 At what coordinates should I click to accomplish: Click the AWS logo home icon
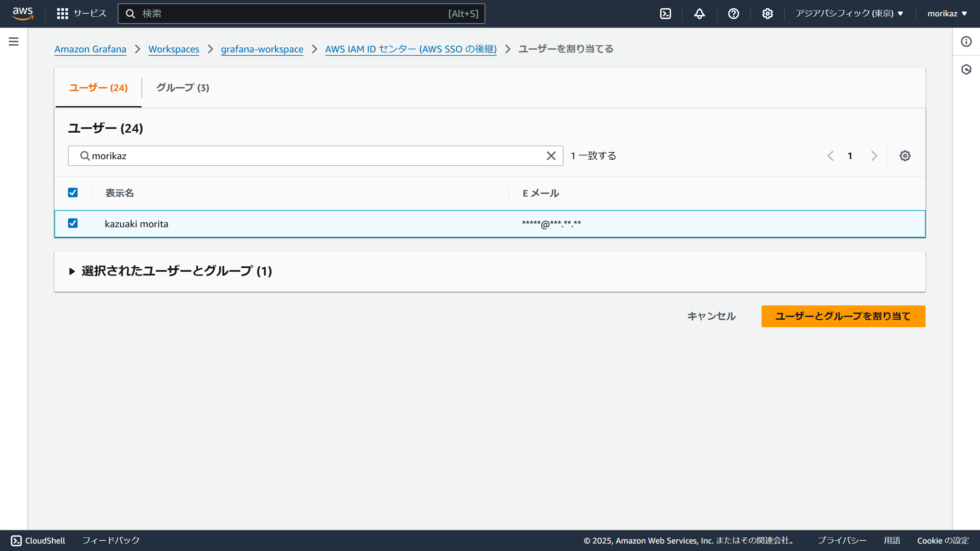tap(23, 14)
